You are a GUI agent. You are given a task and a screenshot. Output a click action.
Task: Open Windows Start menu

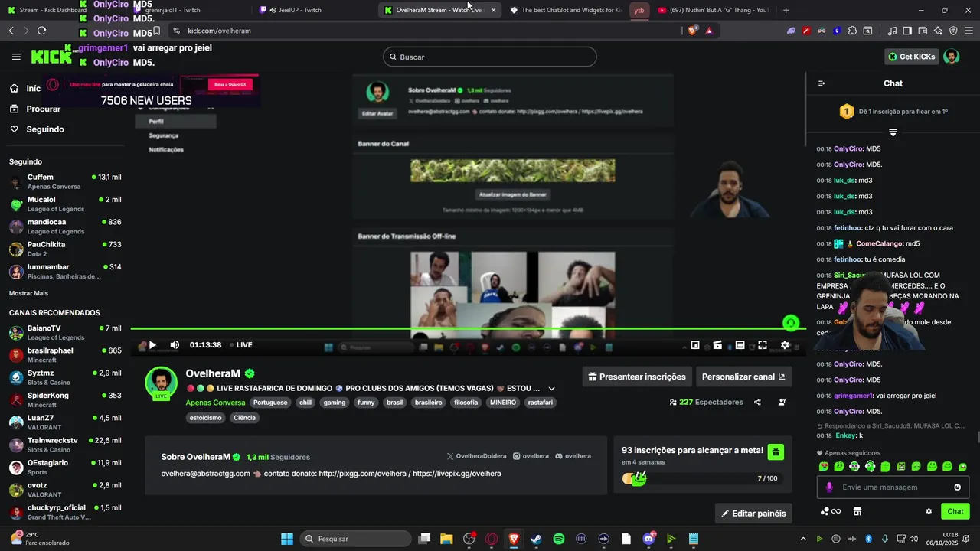[x=287, y=539]
